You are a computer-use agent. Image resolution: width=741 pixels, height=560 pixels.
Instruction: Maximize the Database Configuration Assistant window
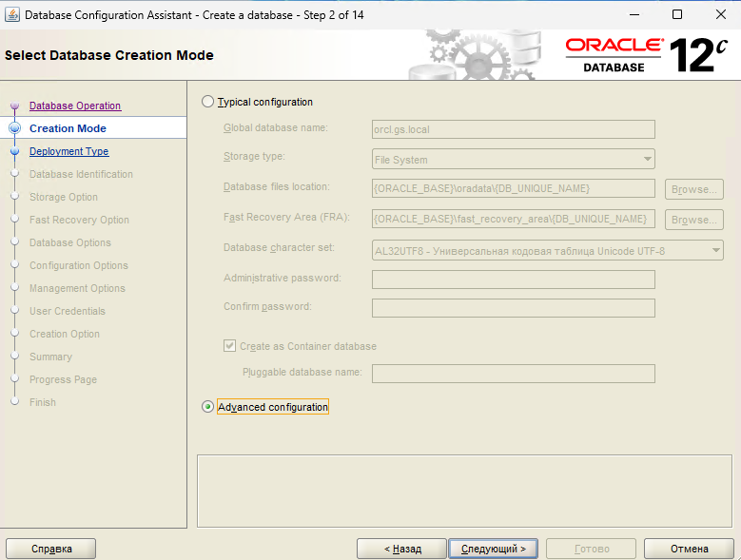tap(677, 14)
